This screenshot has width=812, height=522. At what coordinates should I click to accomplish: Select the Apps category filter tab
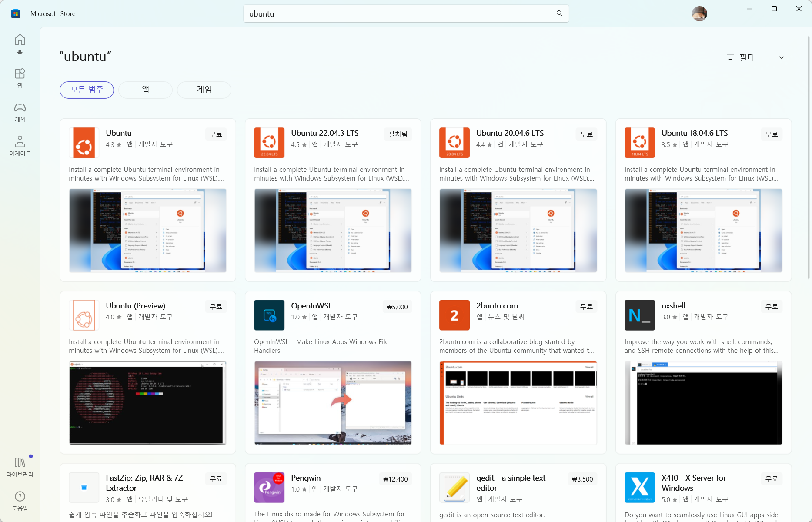coord(145,90)
